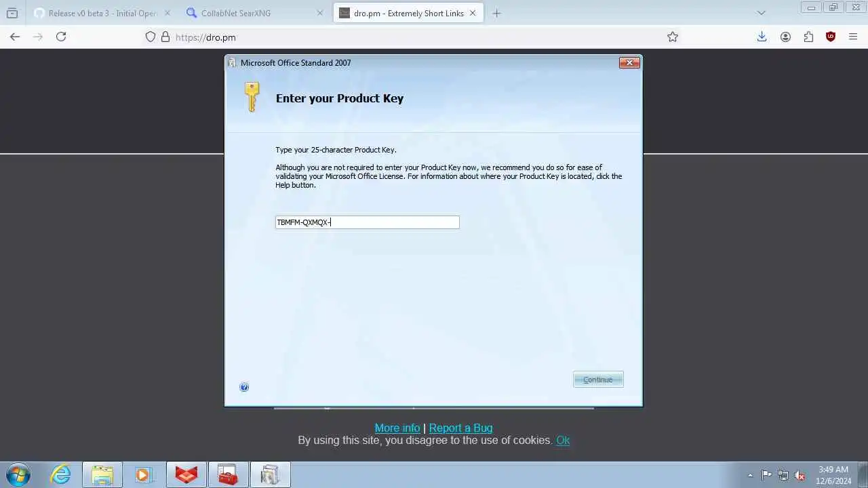Select the dro.pm Extremely Short Links tab

[x=409, y=13]
